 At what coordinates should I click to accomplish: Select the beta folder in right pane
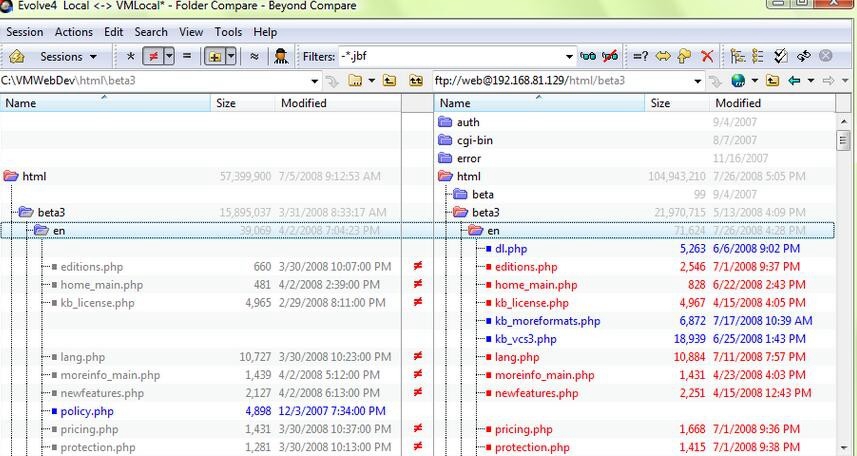click(483, 195)
